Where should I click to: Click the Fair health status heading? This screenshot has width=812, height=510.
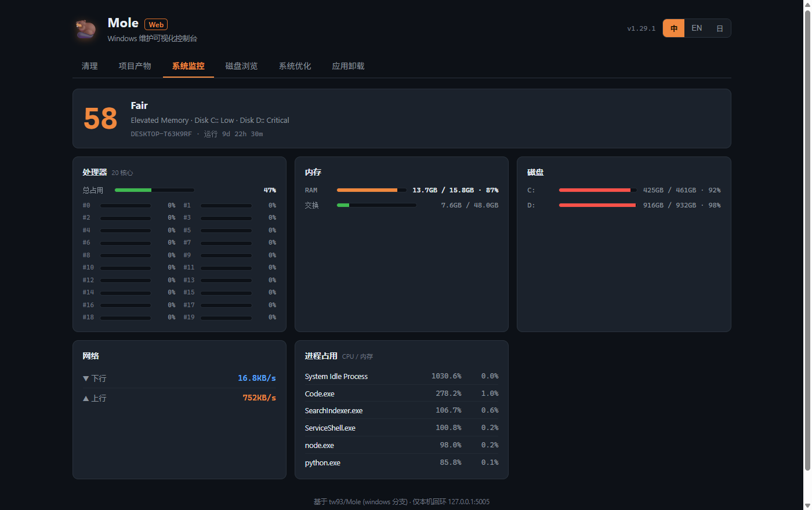coord(139,105)
